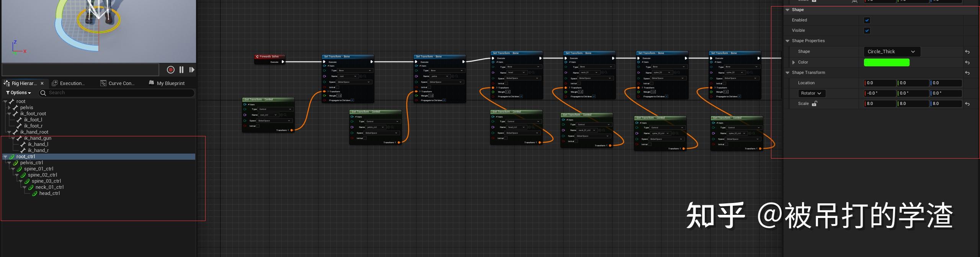Expand the Color property row
Viewport: 980px width, 257px height.
[x=794, y=62]
